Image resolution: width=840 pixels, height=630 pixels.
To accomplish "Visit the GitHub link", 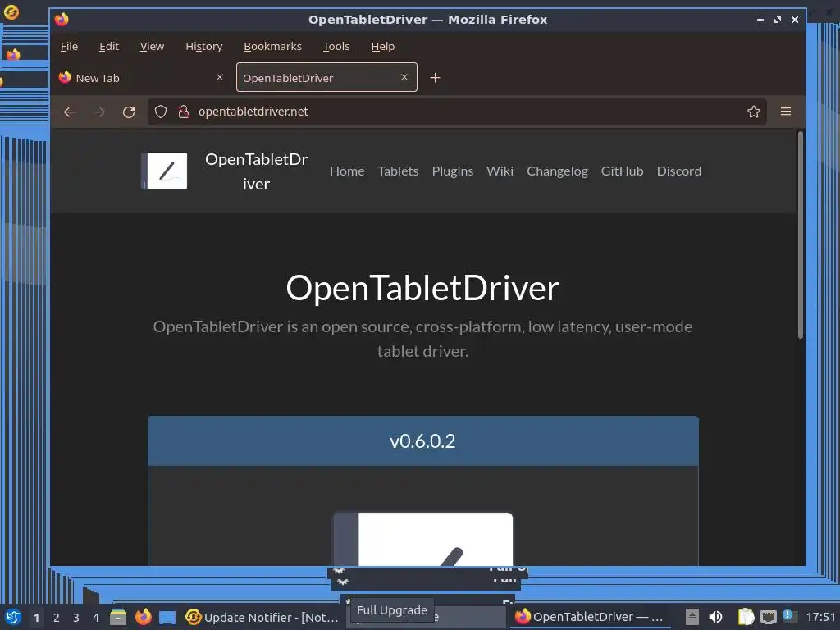I will pos(622,171).
